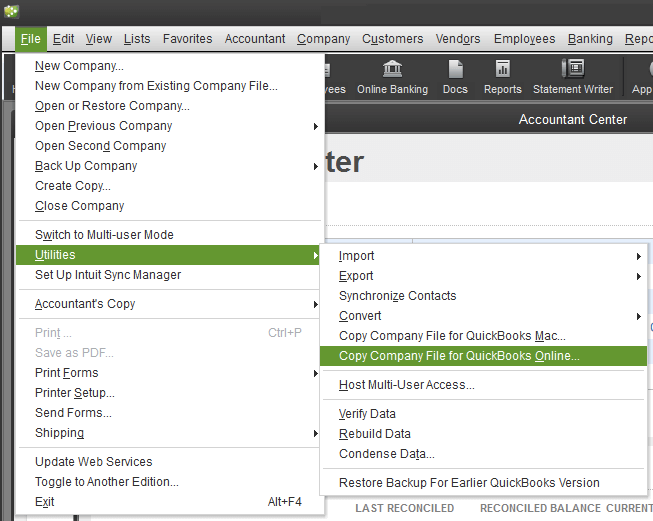The image size is (653, 521).
Task: Click the Accountant Center title bar label
Action: coord(573,120)
